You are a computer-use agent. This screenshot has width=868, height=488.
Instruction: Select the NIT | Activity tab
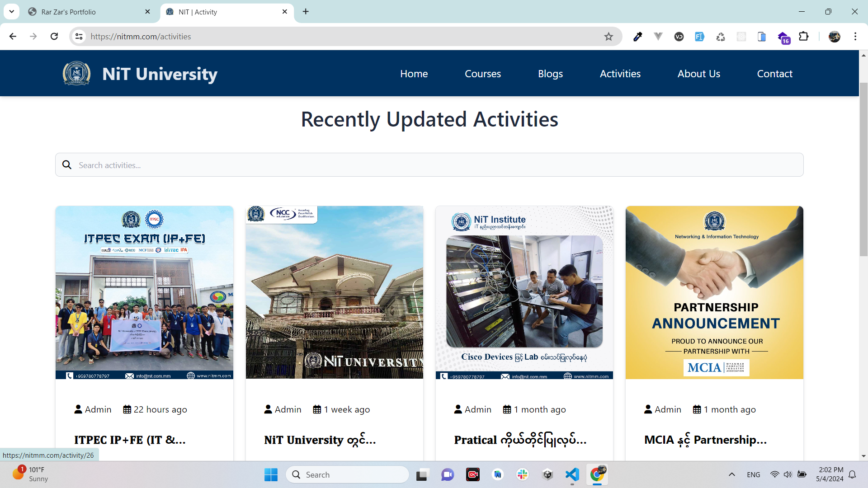[x=226, y=12]
